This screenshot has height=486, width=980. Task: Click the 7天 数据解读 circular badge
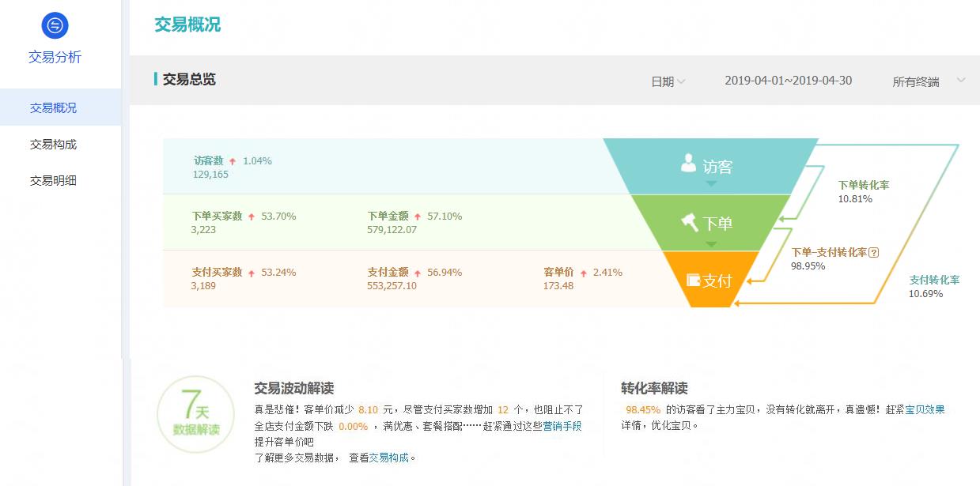196,414
